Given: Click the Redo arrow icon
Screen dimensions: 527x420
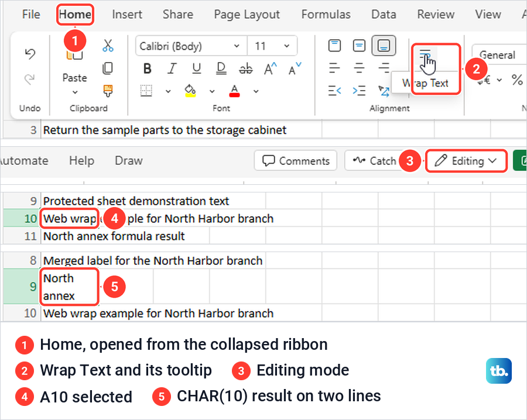Looking at the screenshot, I should (30, 79).
